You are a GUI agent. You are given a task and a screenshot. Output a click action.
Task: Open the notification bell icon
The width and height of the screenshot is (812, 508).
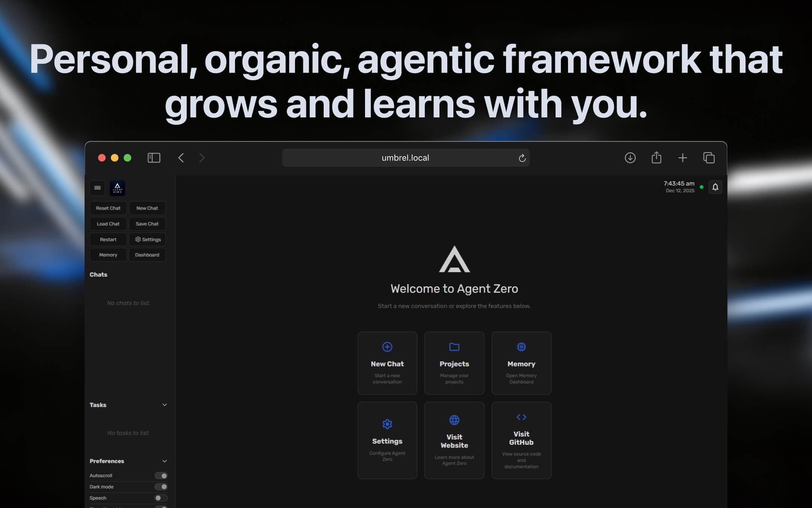pos(715,187)
